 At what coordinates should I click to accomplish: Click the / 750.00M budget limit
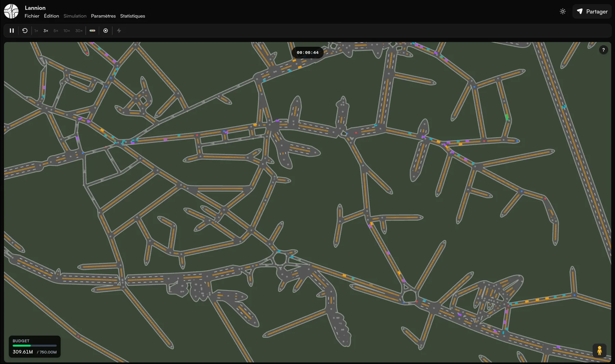pos(47,352)
